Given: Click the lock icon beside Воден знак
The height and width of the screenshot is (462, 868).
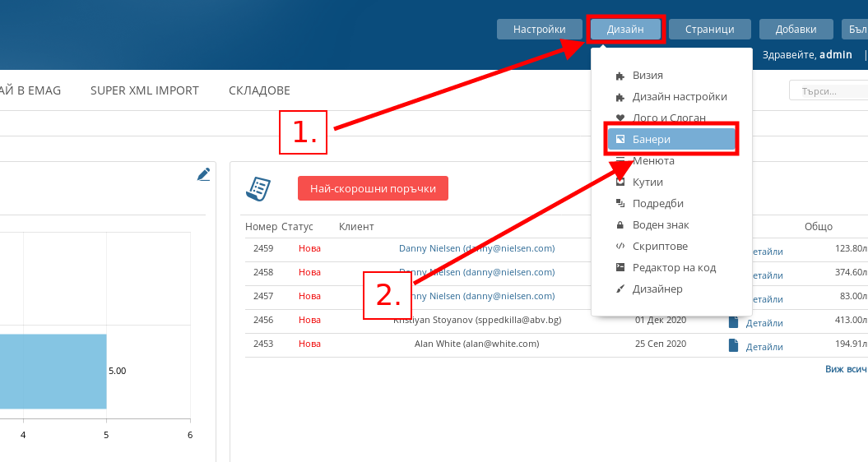Looking at the screenshot, I should (620, 225).
